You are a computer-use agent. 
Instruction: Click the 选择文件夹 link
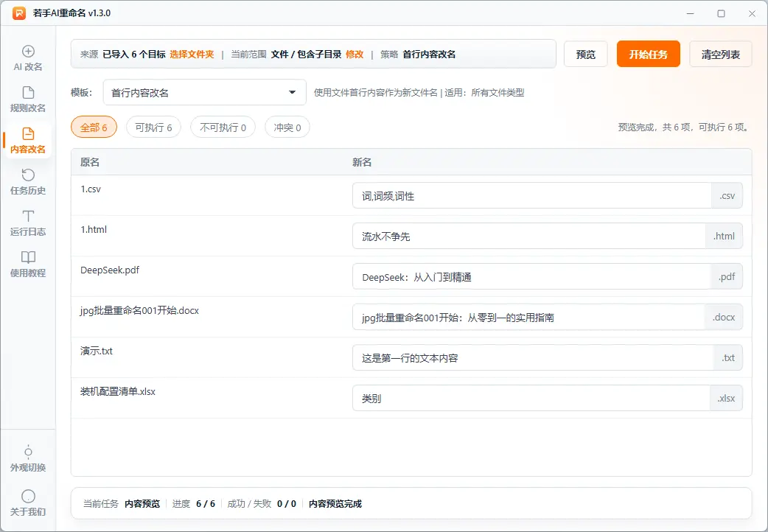pyautogui.click(x=192, y=55)
